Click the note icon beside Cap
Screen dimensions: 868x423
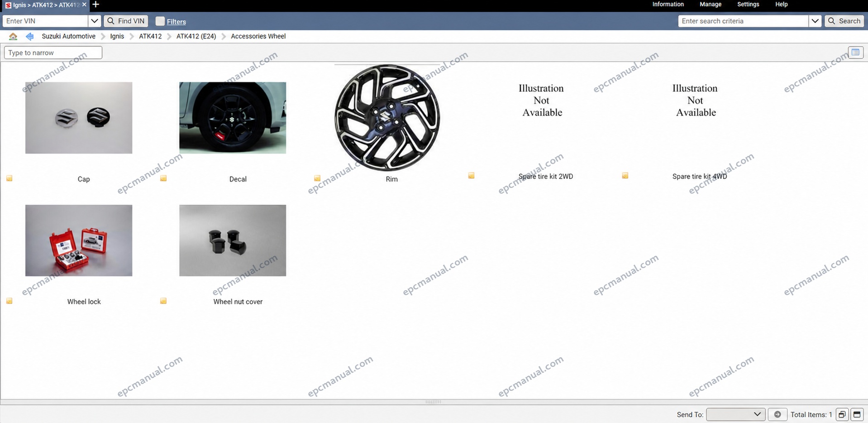10,178
